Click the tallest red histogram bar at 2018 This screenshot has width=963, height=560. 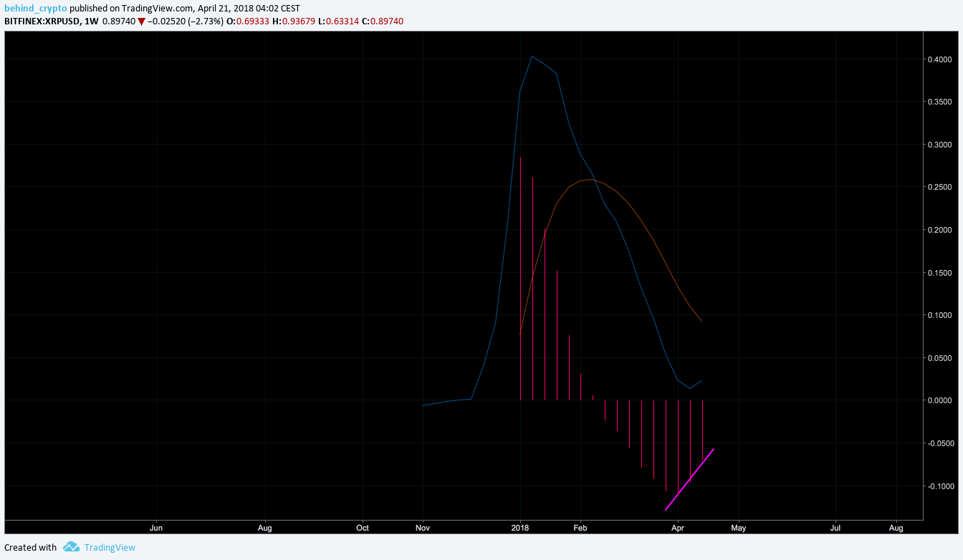point(521,278)
